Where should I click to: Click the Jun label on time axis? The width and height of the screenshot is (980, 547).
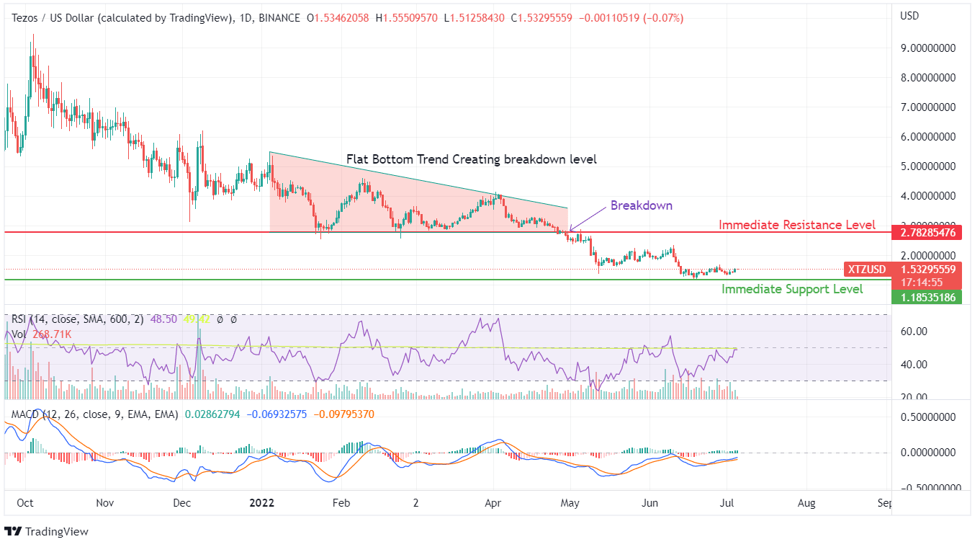650,503
